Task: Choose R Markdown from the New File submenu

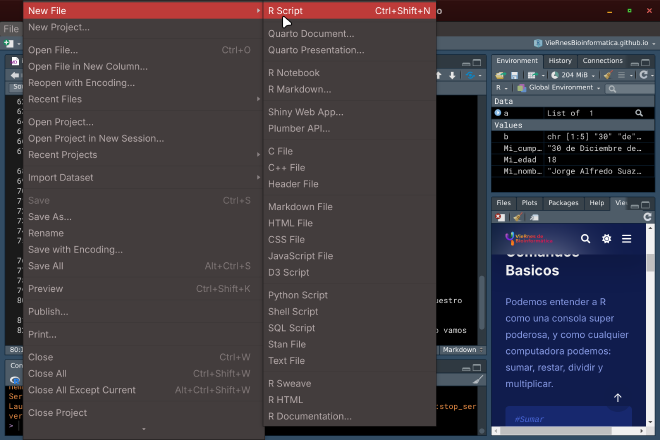Action: pos(300,89)
